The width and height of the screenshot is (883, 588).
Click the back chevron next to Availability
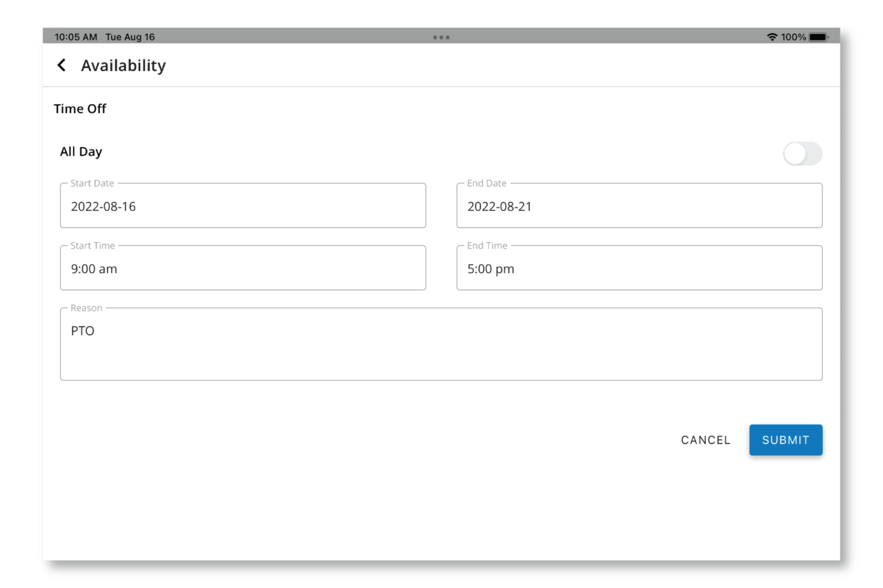(x=61, y=65)
